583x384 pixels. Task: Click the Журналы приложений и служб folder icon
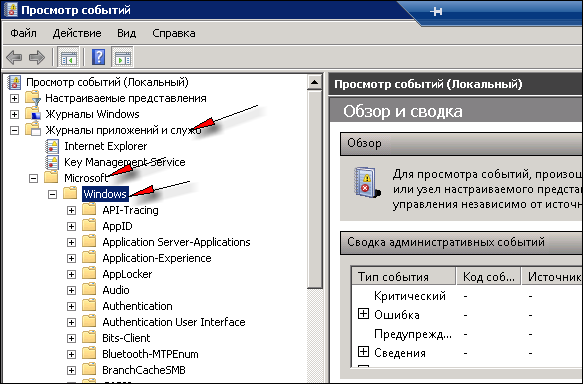[x=33, y=130]
